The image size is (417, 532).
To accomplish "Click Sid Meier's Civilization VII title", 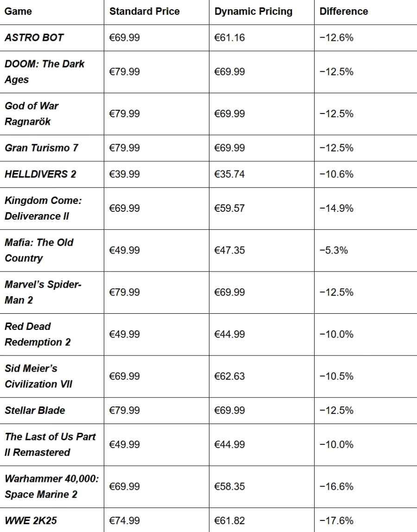I will pyautogui.click(x=38, y=376).
